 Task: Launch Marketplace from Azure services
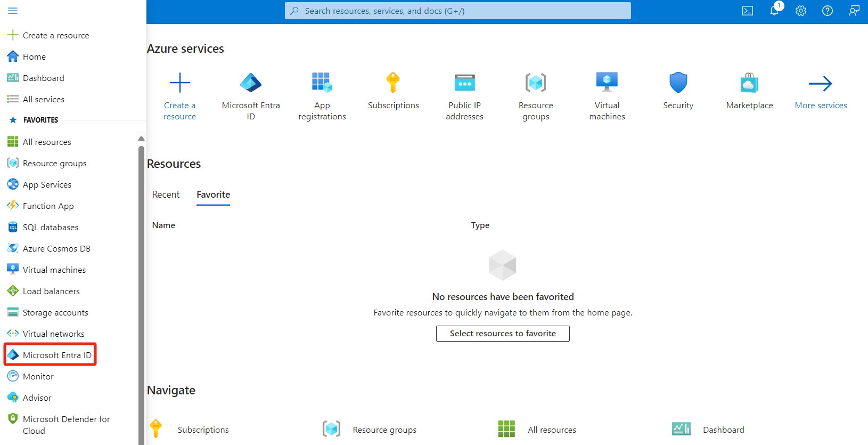749,84
